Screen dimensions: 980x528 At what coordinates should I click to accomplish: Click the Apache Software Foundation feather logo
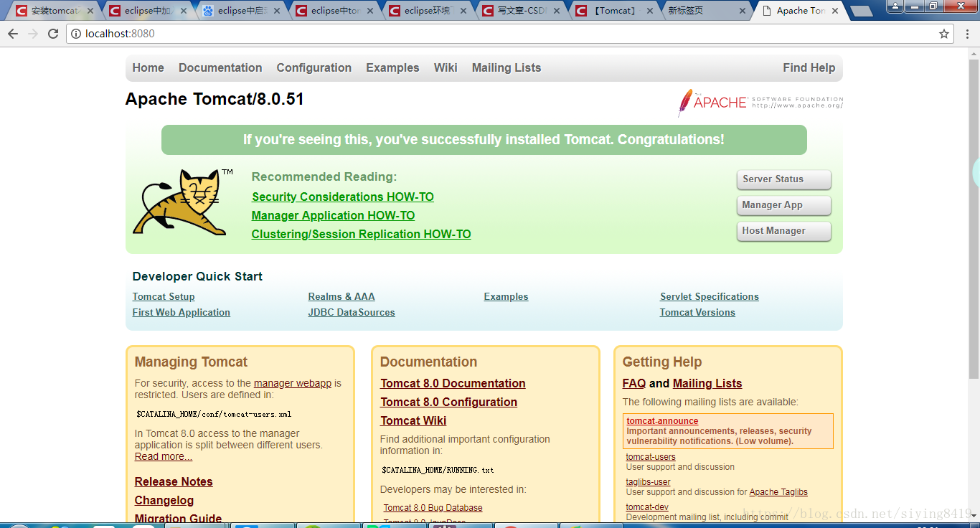pyautogui.click(x=760, y=103)
